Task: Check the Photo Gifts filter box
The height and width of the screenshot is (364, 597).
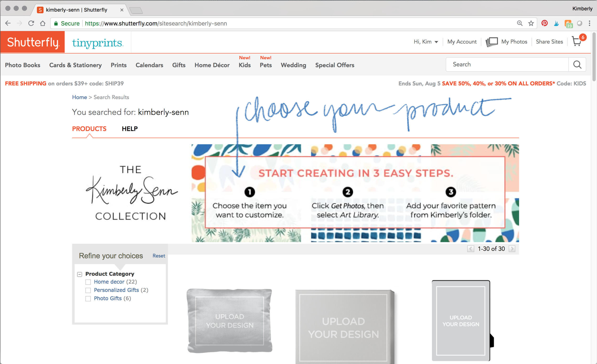Action: (x=88, y=299)
